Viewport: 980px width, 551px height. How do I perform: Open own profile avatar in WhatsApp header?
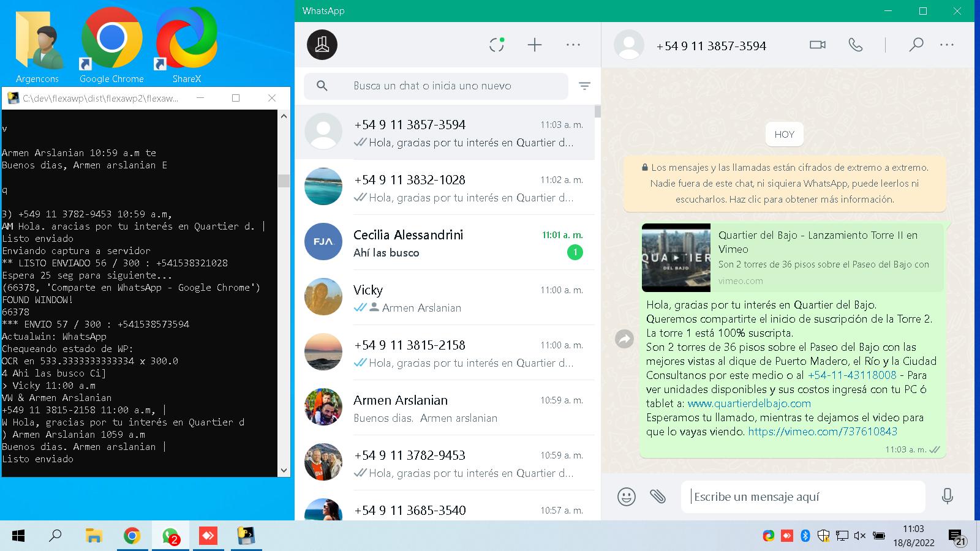[322, 45]
